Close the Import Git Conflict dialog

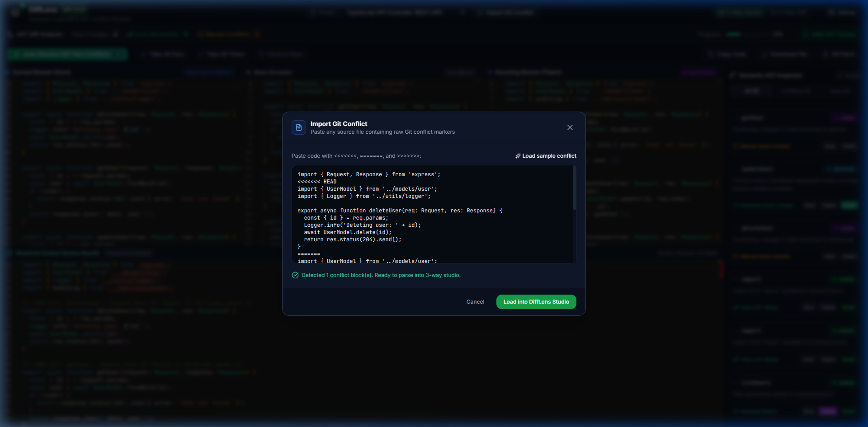point(570,127)
